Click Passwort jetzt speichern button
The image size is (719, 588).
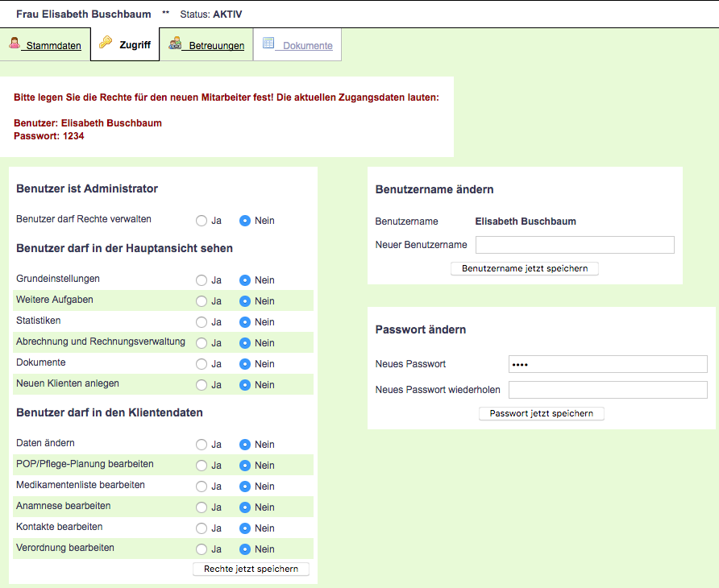(541, 413)
